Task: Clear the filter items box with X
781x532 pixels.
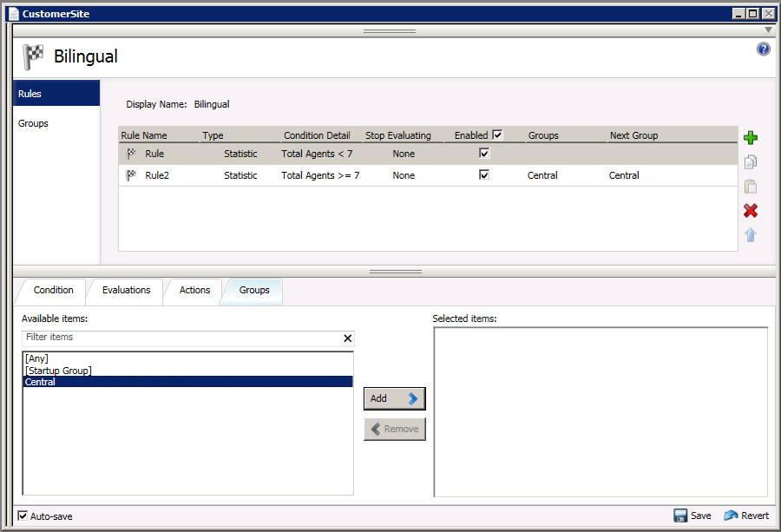Action: coord(348,338)
